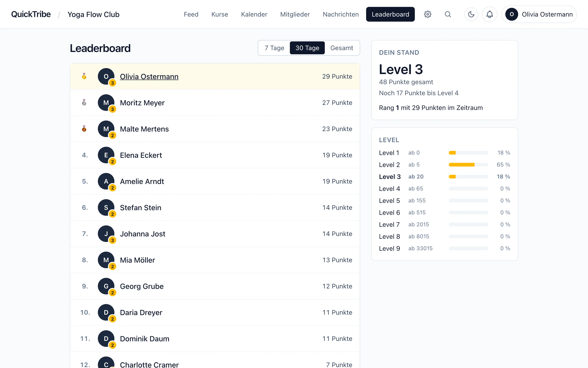Click Mia Möller's avatar
Image resolution: width=588 pixels, height=368 pixels.
[x=106, y=260]
